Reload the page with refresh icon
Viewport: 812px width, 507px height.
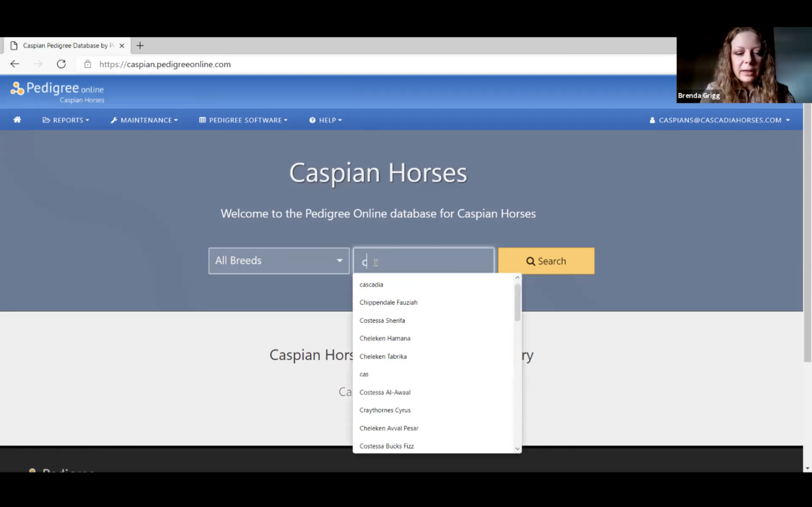[x=61, y=64]
